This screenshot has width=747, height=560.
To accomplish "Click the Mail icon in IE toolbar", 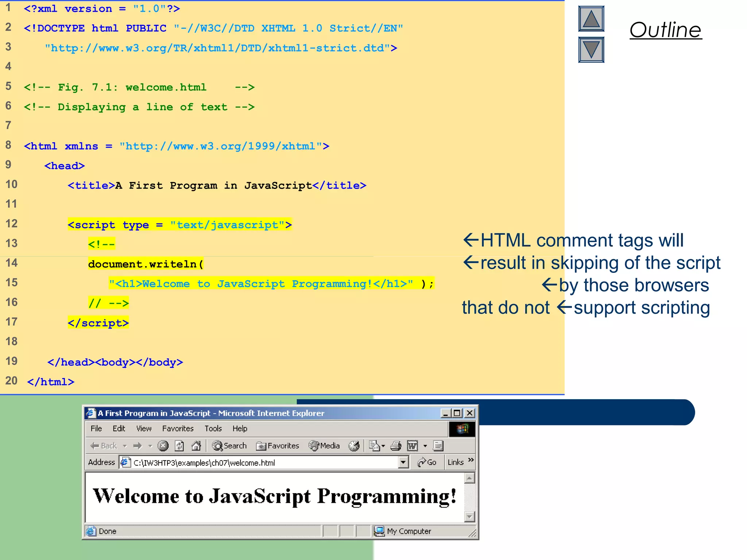I will pos(374,446).
